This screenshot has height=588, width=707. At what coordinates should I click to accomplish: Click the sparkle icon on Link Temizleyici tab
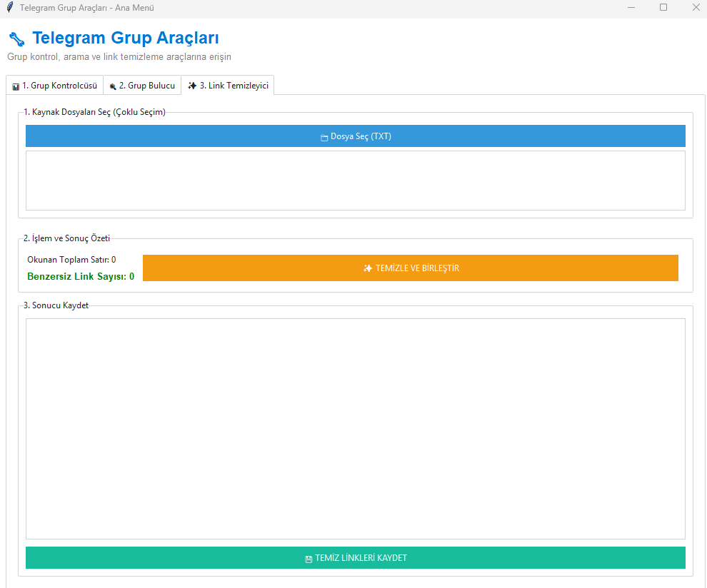pos(192,86)
